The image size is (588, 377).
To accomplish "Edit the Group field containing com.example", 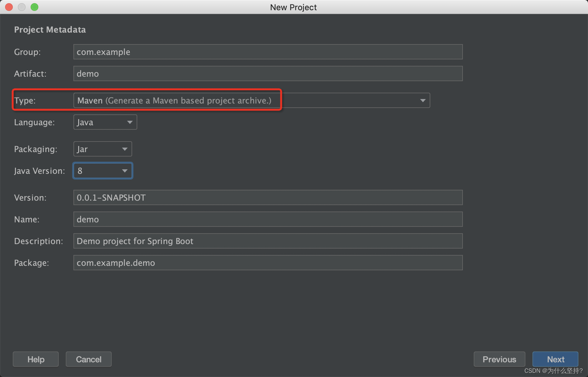I will coord(268,52).
